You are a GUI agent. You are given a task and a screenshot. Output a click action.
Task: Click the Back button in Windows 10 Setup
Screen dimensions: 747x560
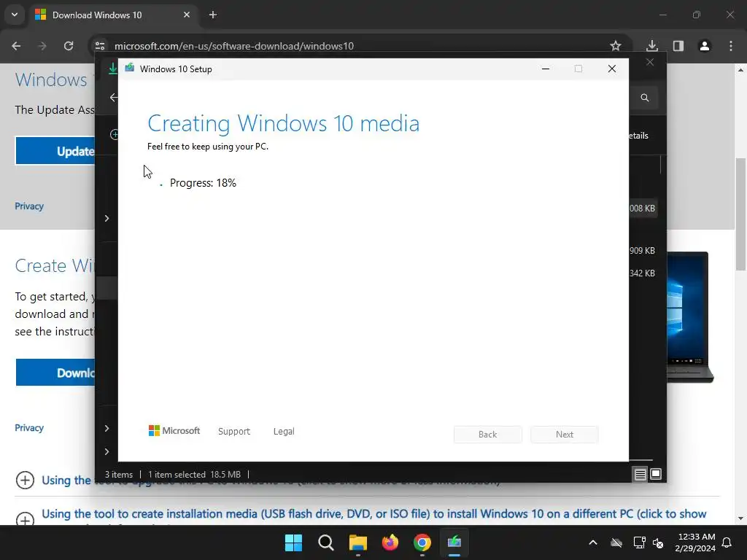tap(488, 435)
